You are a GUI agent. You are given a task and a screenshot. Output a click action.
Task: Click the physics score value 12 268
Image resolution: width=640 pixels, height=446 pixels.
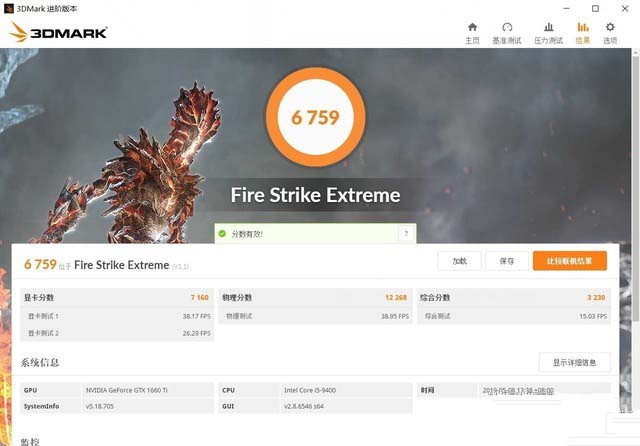396,297
